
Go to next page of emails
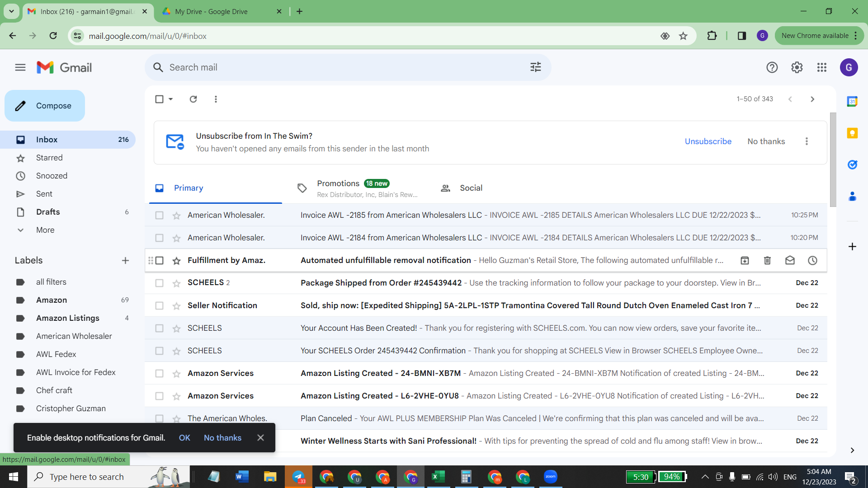[812, 99]
